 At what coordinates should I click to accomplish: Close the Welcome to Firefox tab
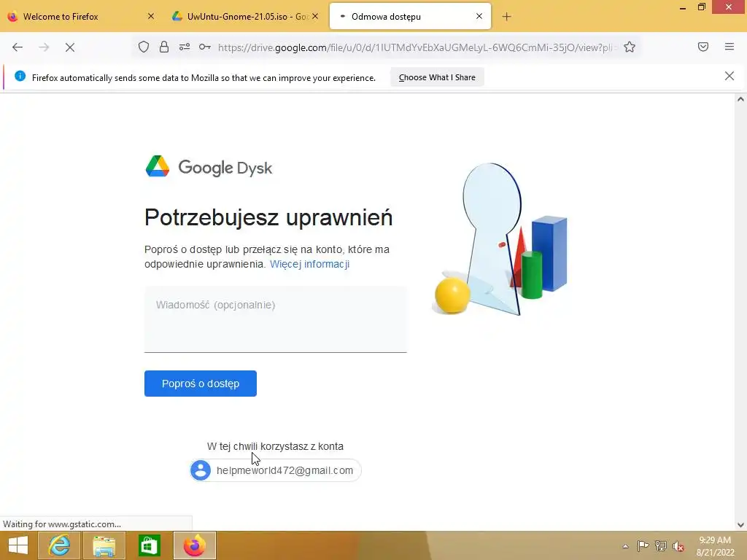tap(151, 16)
